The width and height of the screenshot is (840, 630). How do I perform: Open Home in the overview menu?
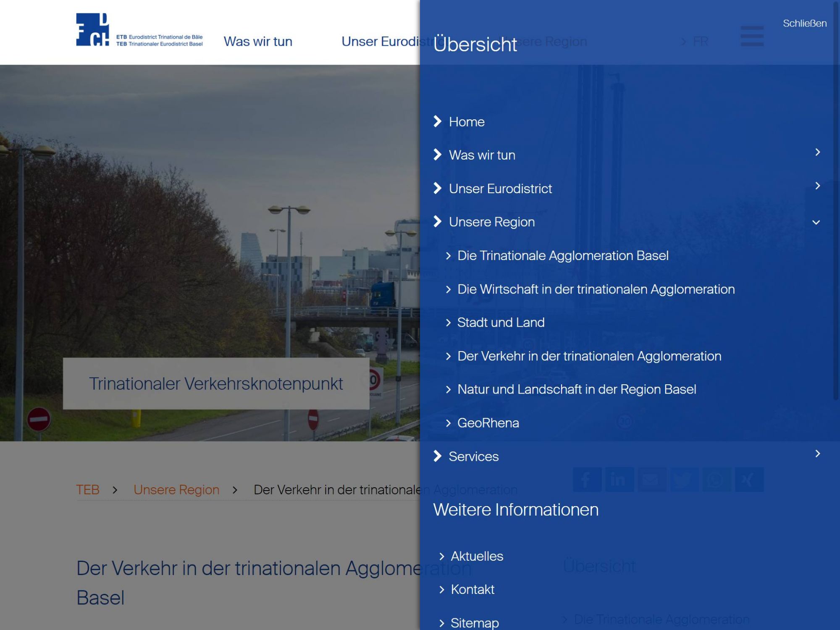(x=466, y=122)
